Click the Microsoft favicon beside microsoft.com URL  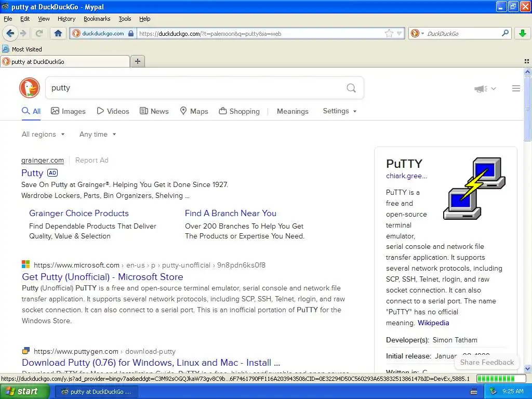(x=26, y=264)
